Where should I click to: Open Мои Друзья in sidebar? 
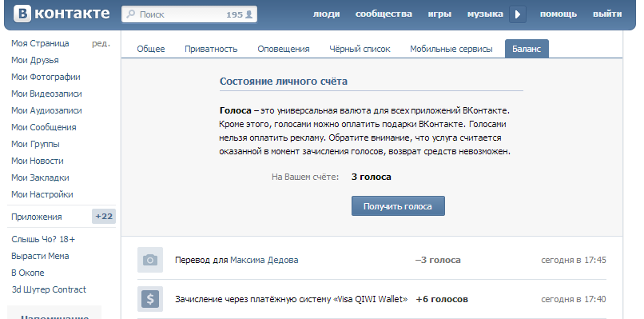pos(35,60)
